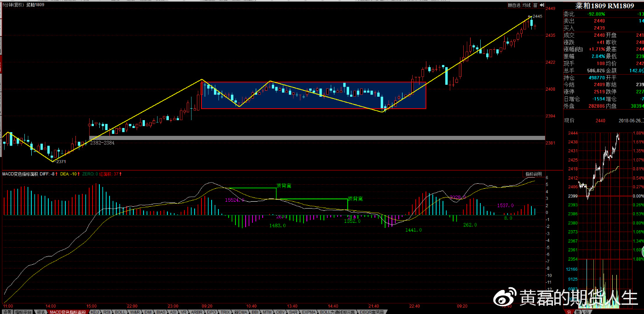Screen dimensions: 644x314
Task: Select the 价 tab under the minute chart
Action: [x=587, y=312]
